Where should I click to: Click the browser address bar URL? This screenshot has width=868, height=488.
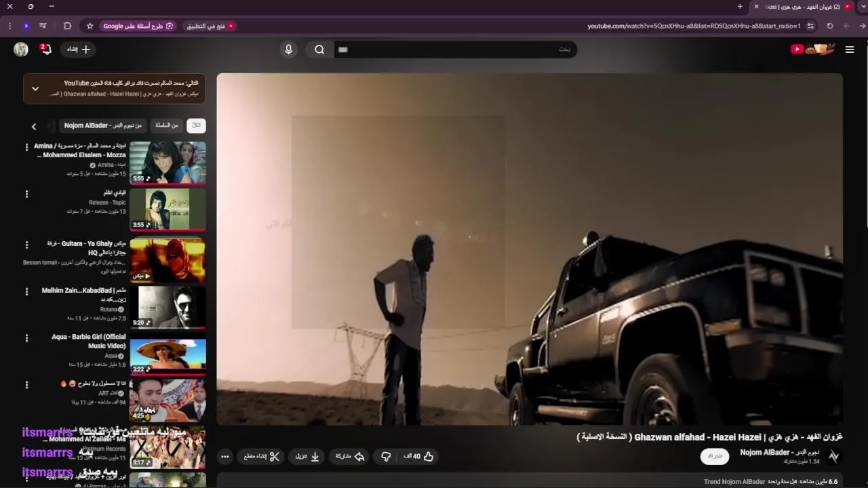coord(694,26)
